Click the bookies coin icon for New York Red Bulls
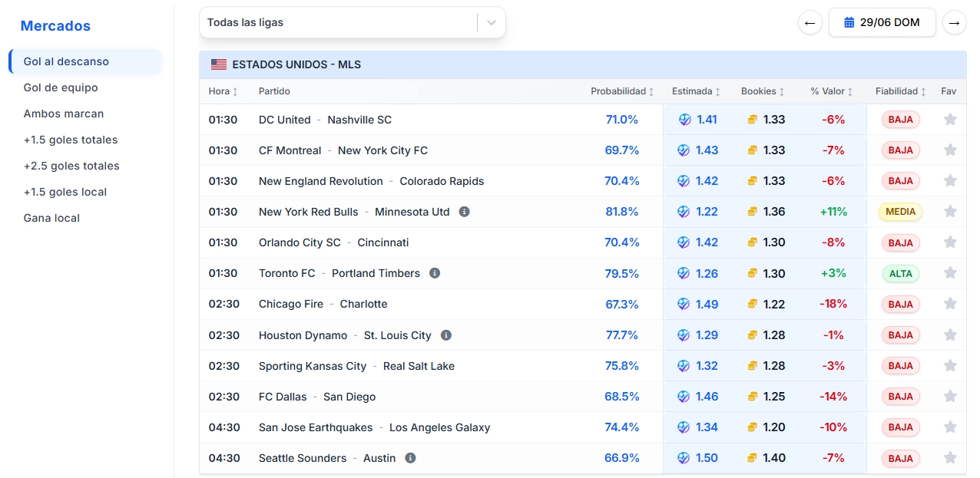The height and width of the screenshot is (478, 980). 753,212
